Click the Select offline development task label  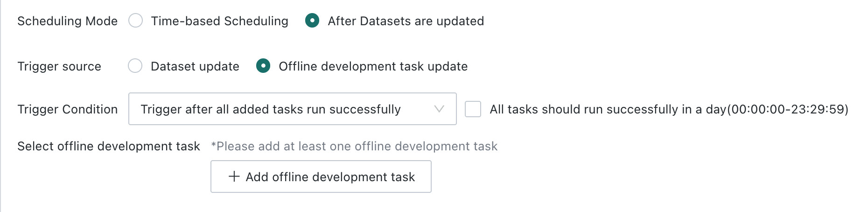click(x=109, y=146)
